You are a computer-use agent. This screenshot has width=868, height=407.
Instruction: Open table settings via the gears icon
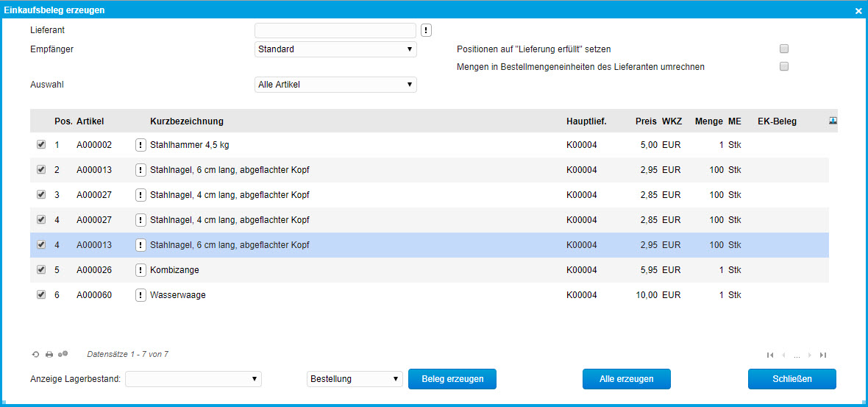click(x=63, y=354)
